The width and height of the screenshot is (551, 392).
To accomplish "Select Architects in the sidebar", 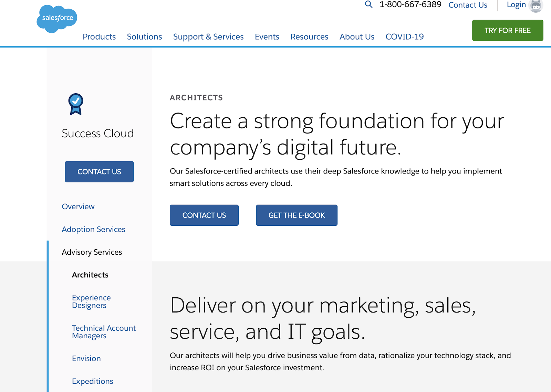I will 90,275.
